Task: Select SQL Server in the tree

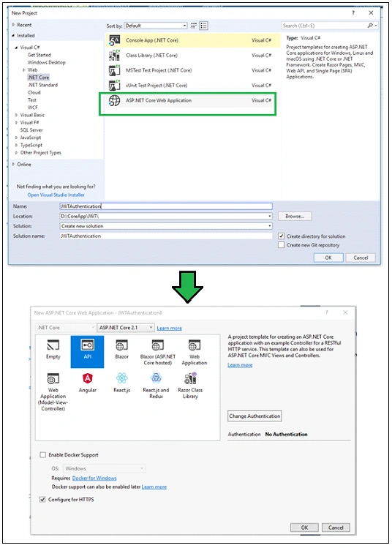Action: click(31, 130)
